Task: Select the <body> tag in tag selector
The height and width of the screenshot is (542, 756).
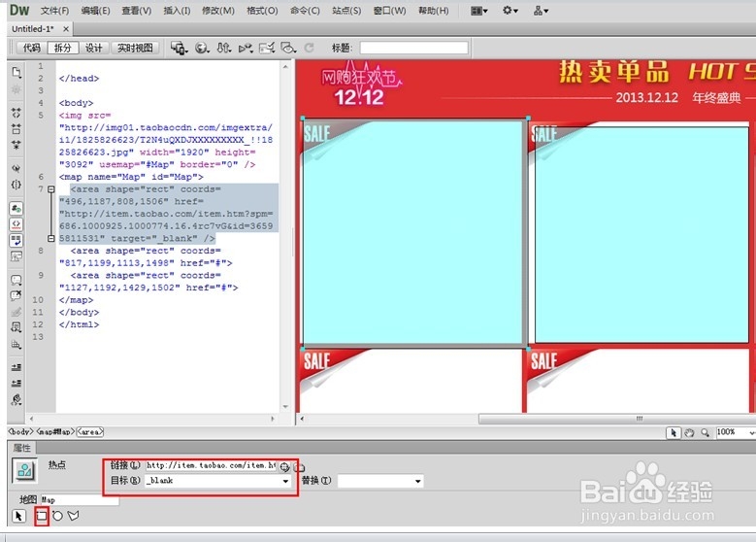Action: [21, 431]
